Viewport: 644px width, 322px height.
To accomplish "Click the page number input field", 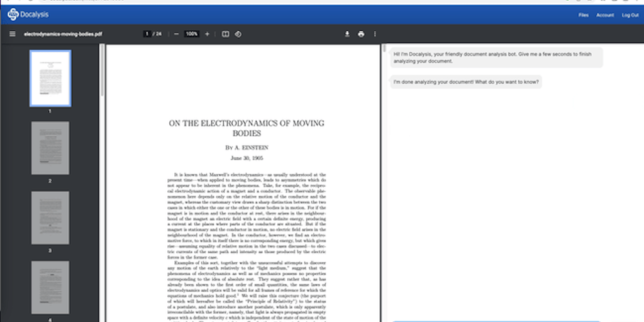I will coord(147,34).
